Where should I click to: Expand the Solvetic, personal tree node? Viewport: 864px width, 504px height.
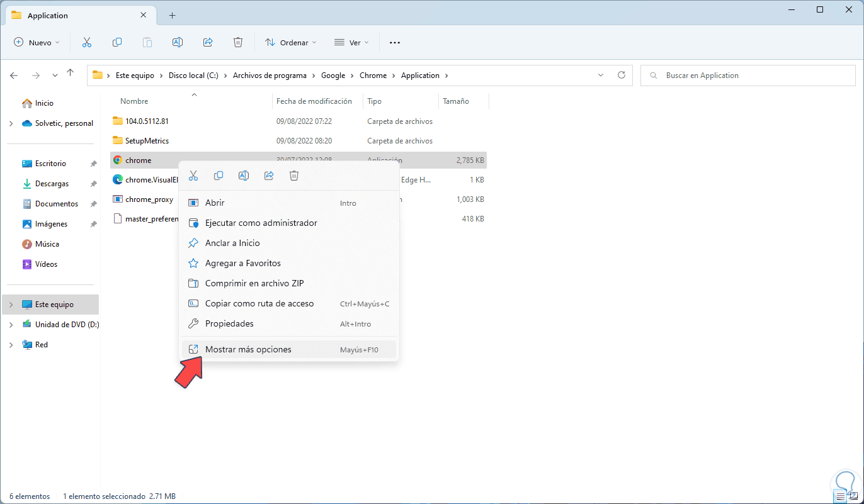click(x=11, y=123)
